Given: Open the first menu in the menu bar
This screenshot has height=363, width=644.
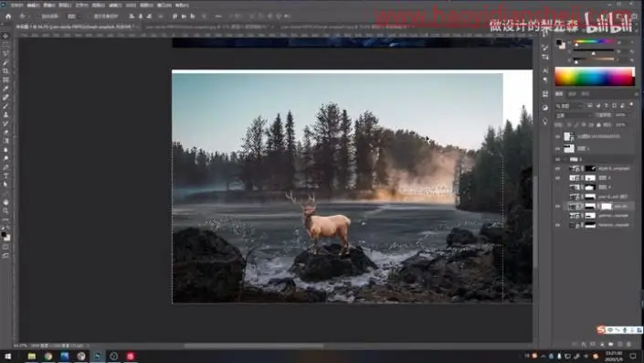Looking at the screenshot, I should coord(16,5).
